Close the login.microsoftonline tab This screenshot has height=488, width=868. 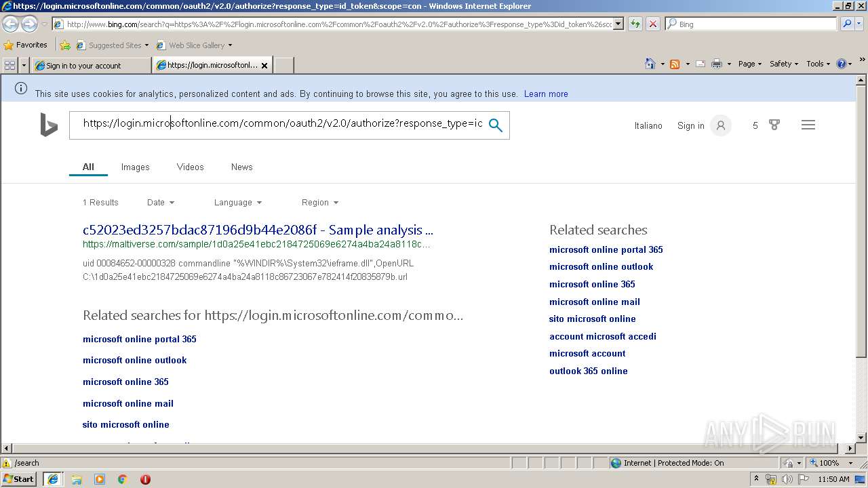click(264, 66)
